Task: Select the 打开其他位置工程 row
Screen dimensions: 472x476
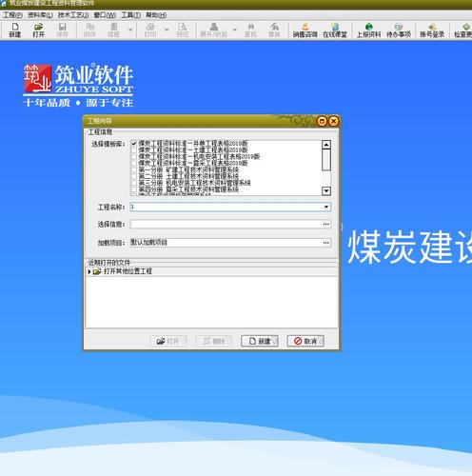Action: (211, 271)
